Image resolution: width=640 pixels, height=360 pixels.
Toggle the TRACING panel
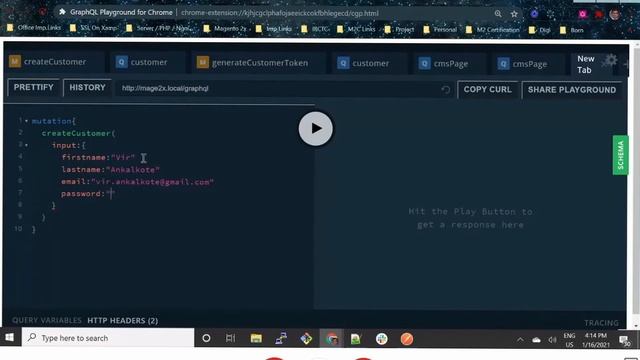click(x=601, y=323)
